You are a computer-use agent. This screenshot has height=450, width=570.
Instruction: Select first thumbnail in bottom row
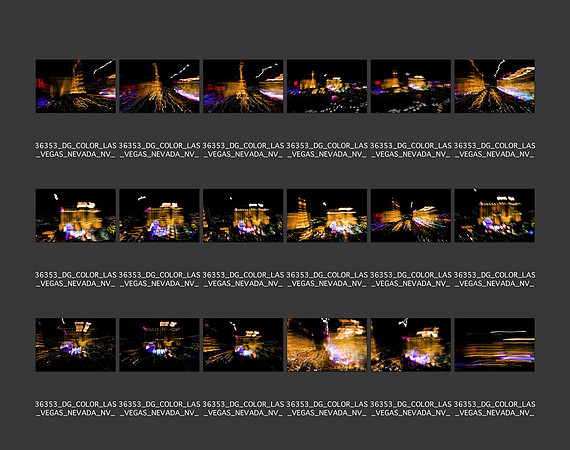point(76,345)
